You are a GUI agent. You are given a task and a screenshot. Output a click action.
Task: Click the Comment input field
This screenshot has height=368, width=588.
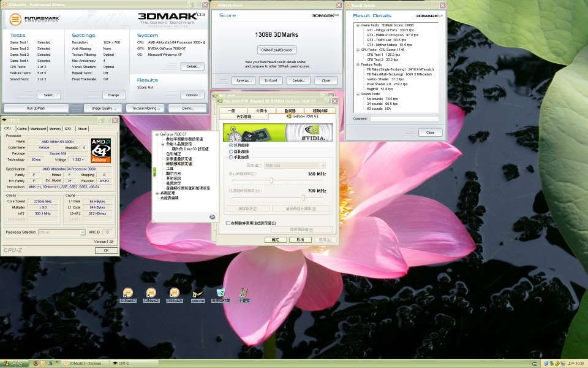tap(403, 119)
